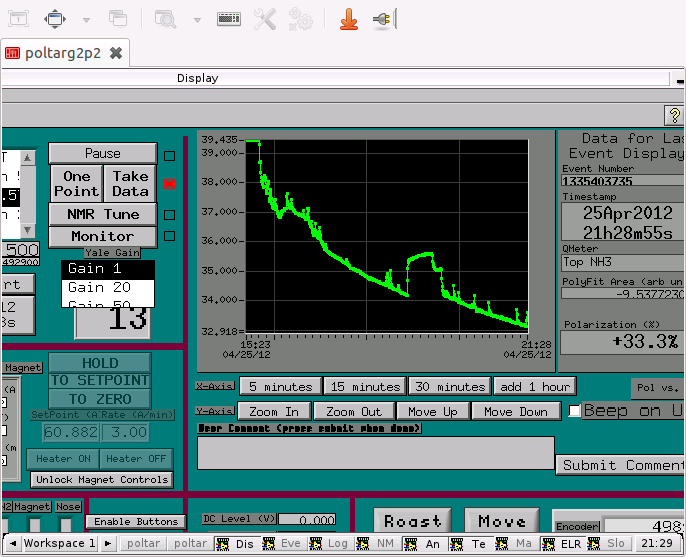Set X-axis to 15 minutes
This screenshot has width=686, height=557.
click(365, 387)
